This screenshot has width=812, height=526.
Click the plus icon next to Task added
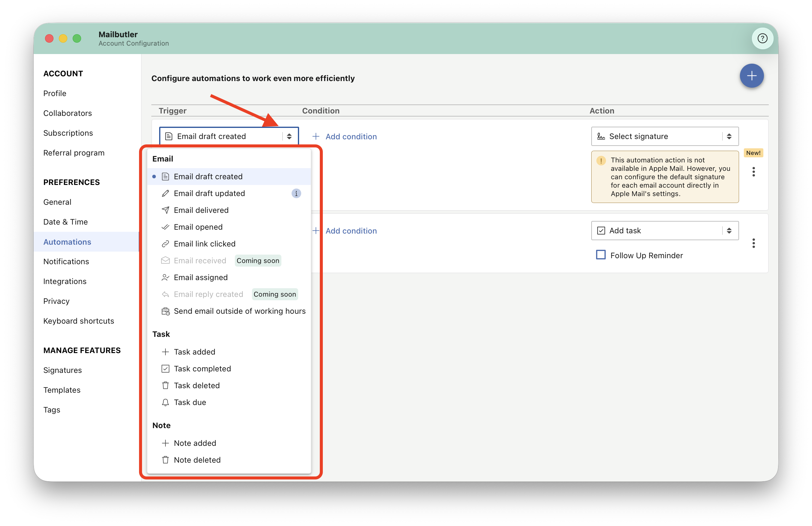click(165, 352)
